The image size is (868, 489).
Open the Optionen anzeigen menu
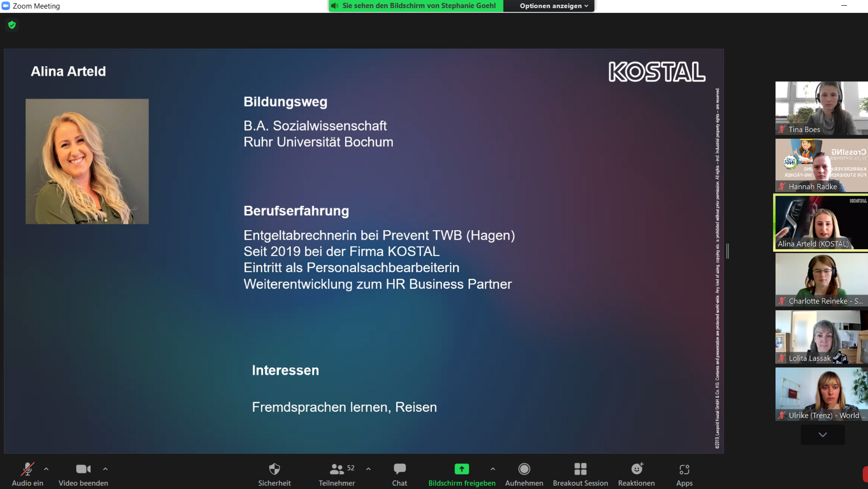coord(553,6)
